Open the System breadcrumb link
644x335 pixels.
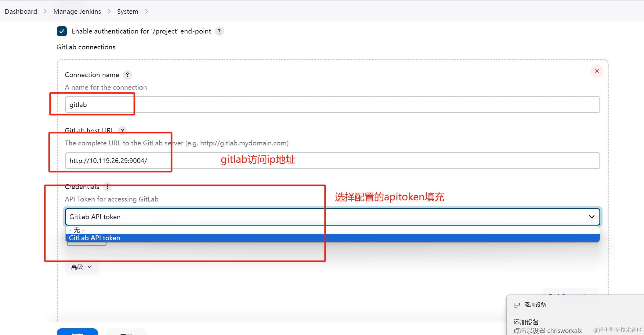(x=128, y=11)
